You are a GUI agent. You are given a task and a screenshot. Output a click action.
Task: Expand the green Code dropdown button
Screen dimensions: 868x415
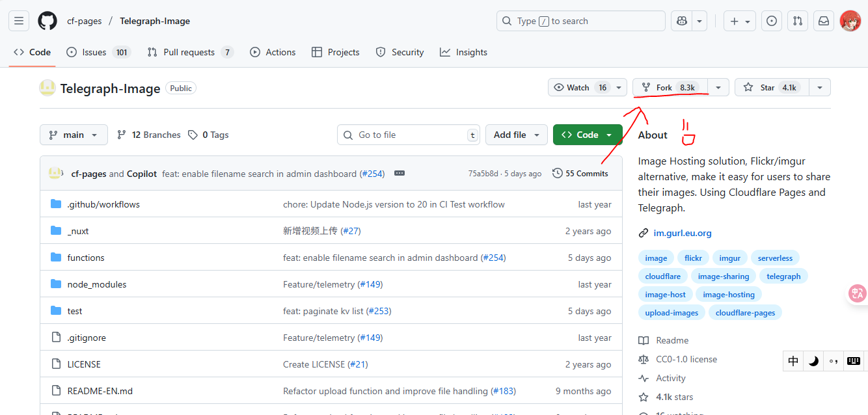pos(587,135)
